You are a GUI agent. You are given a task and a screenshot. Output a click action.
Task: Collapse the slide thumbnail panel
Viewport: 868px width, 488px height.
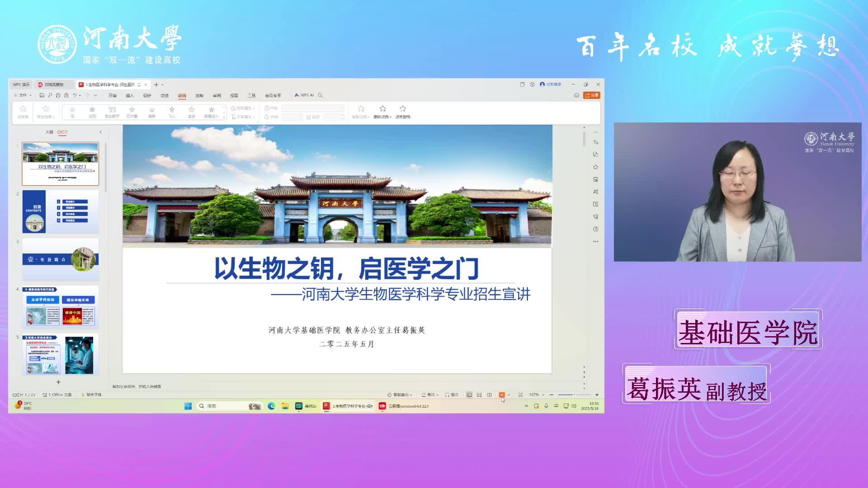pos(100,132)
